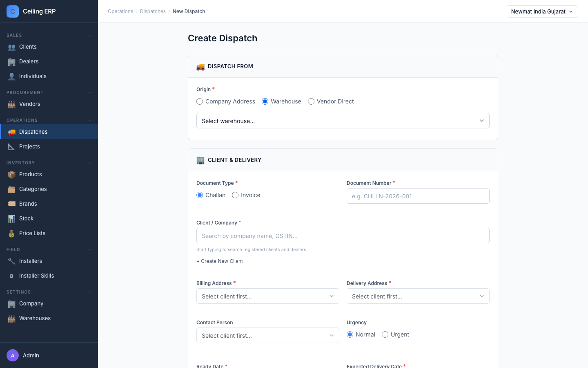This screenshot has width=588, height=368.
Task: Set urgency to Urgent
Action: (x=395, y=334)
